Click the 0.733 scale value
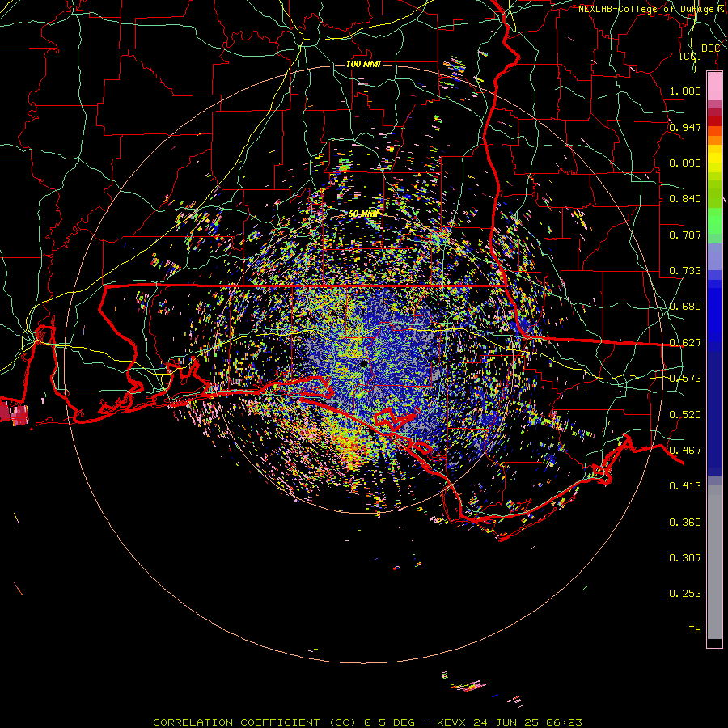 [x=685, y=271]
